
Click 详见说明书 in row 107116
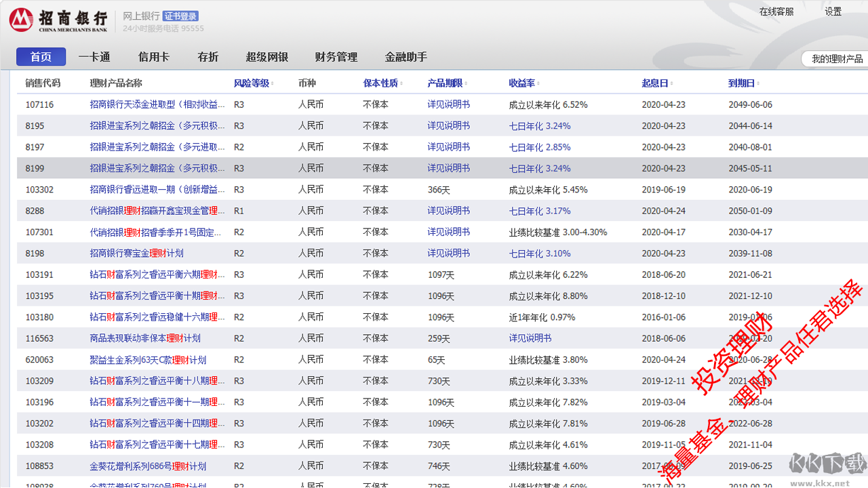pos(448,104)
